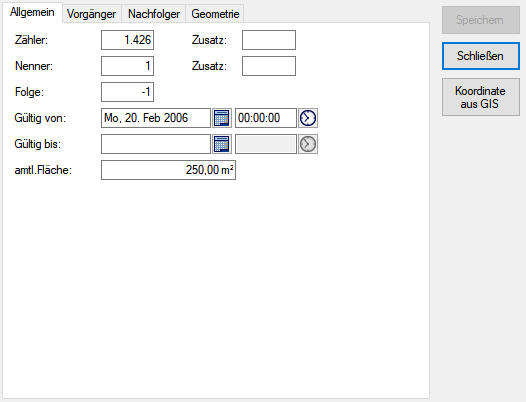This screenshot has height=402, width=526.
Task: Click the Schließen button
Action: coord(480,56)
